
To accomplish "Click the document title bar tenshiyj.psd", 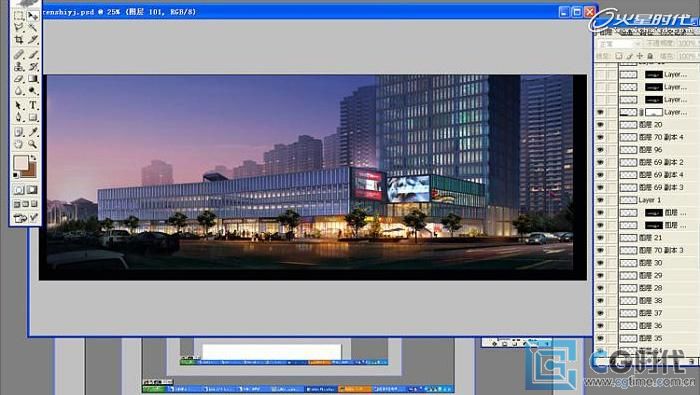I will pos(299,12).
